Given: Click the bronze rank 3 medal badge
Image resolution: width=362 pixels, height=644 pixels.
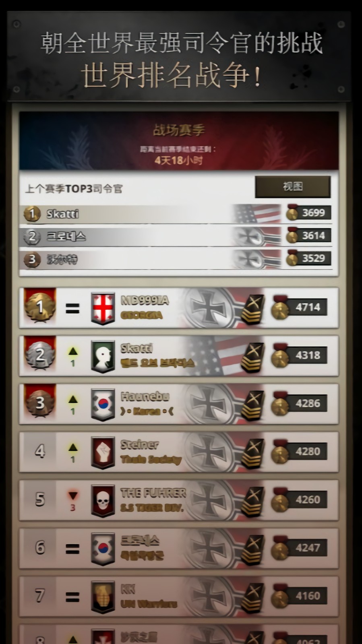Looking at the screenshot, I should 39,403.
